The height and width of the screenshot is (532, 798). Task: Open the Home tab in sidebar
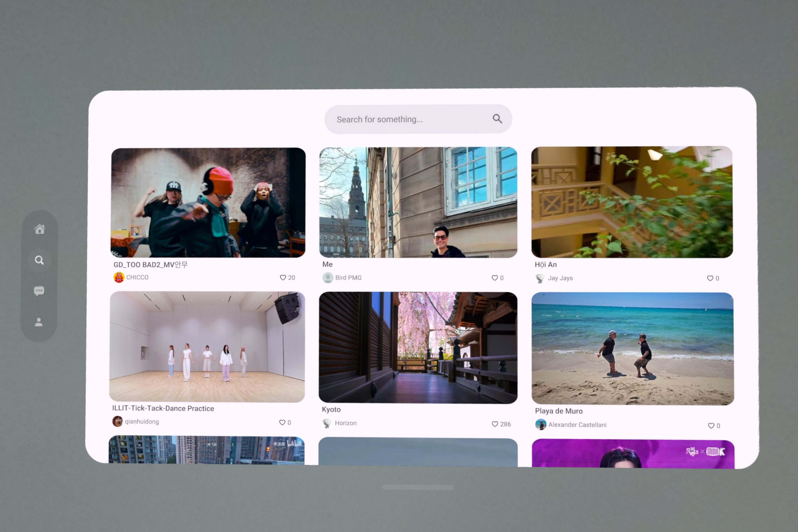click(40, 229)
